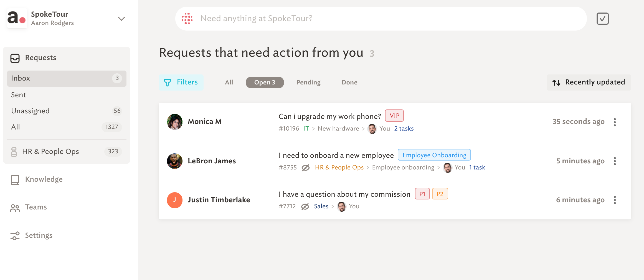Open the three-dot menu for Monica M's request

point(615,122)
